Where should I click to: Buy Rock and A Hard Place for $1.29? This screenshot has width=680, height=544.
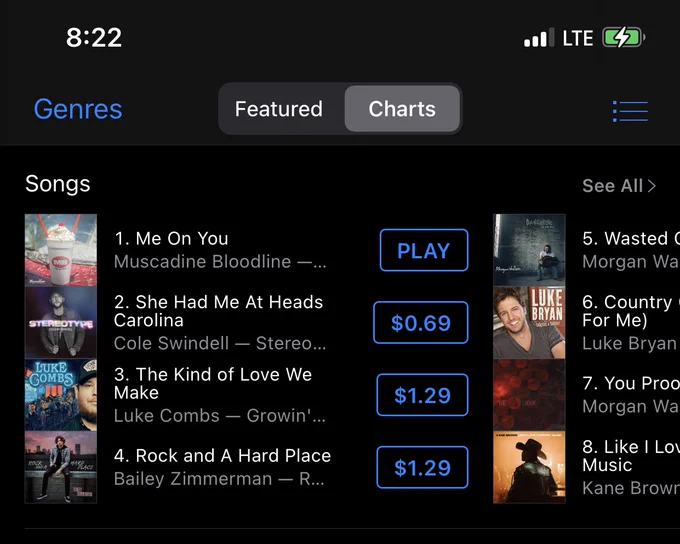[x=422, y=468]
